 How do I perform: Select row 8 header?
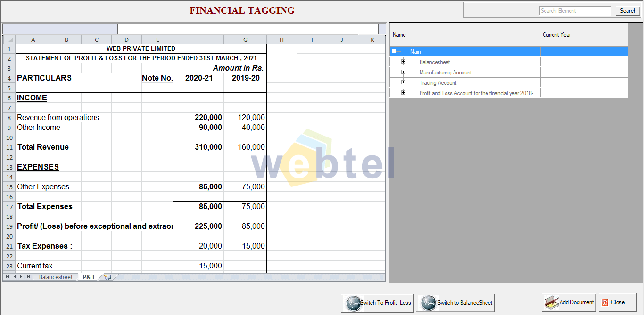tap(9, 117)
